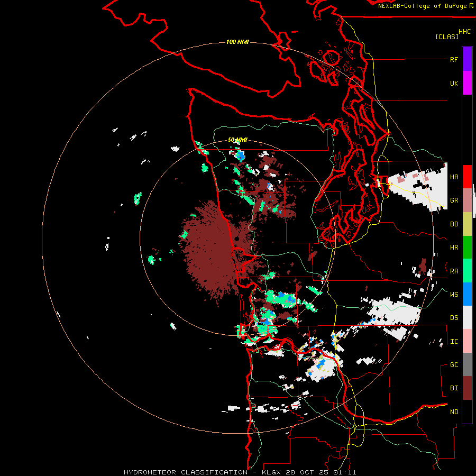Click the 50 NMI range ring label
The image size is (476, 476).
tap(237, 140)
